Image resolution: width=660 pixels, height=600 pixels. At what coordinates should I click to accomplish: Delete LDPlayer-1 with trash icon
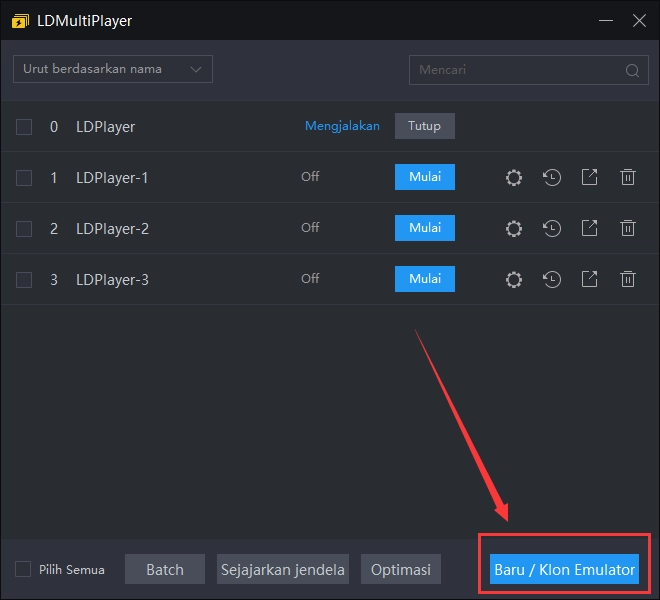pos(628,177)
